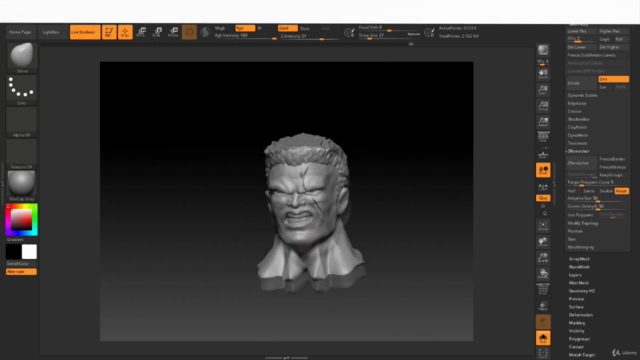The height and width of the screenshot is (360, 640).
Task: Click the Sculptris Pro swirl icon
Action: tap(205, 32)
